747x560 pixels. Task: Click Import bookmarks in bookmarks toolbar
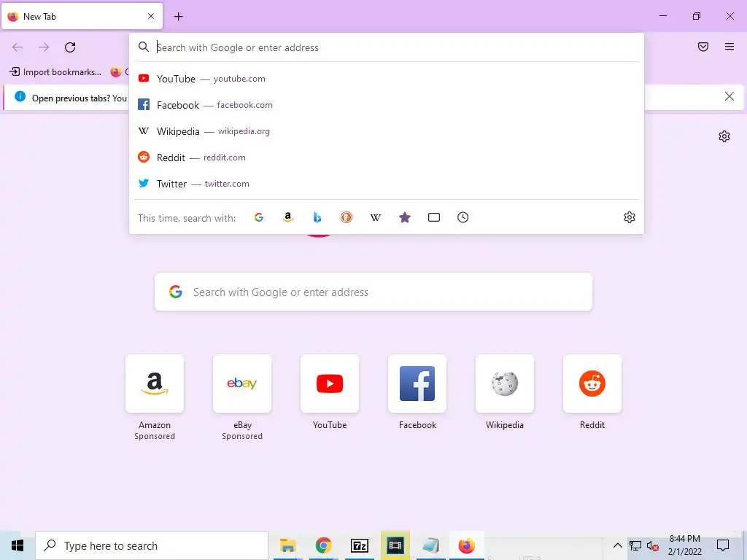(55, 72)
